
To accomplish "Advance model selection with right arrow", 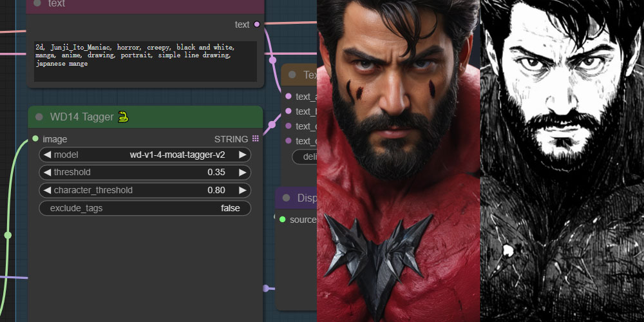I will pyautogui.click(x=242, y=155).
